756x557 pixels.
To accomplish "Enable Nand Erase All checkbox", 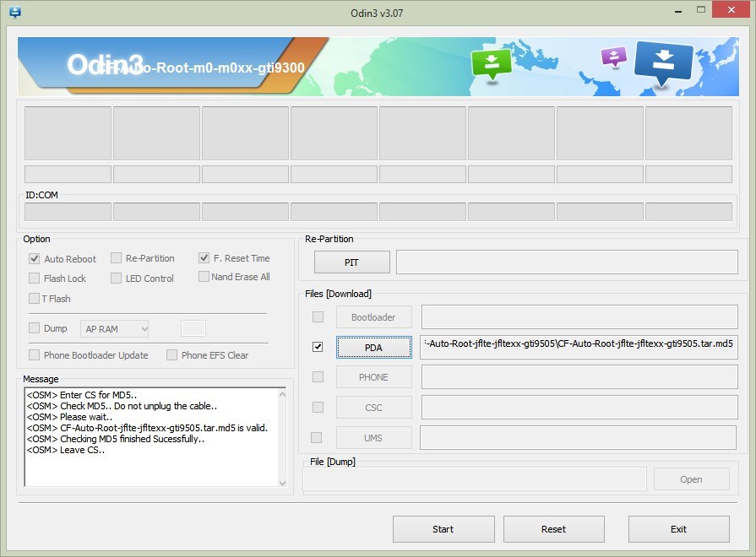I will pos(204,277).
